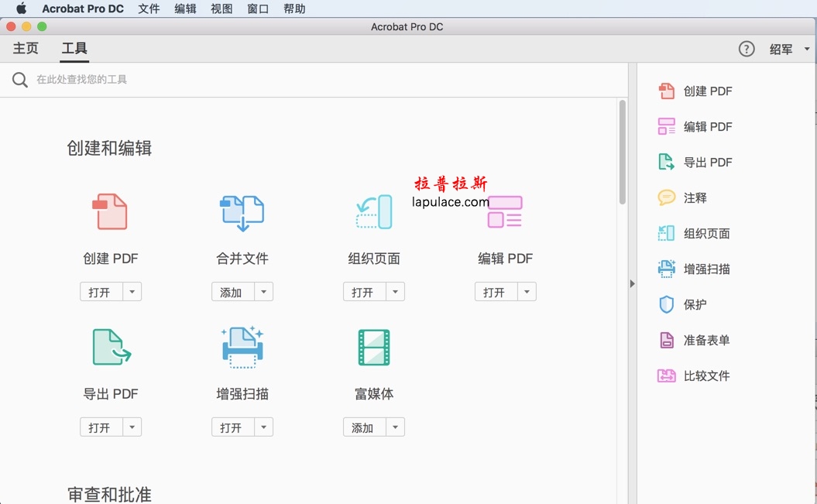The image size is (817, 504).
Task: Click the 导出 PDF icon in main panel
Action: 111,347
